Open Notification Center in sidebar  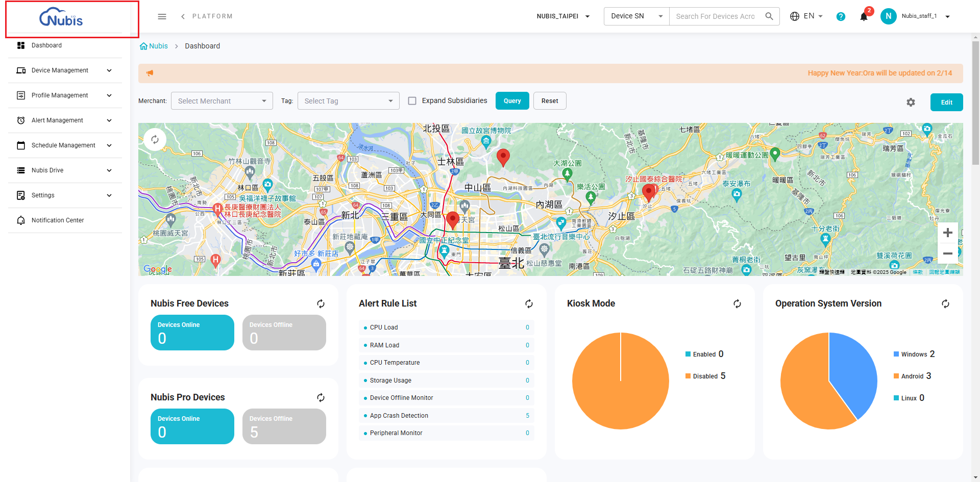tap(65, 220)
